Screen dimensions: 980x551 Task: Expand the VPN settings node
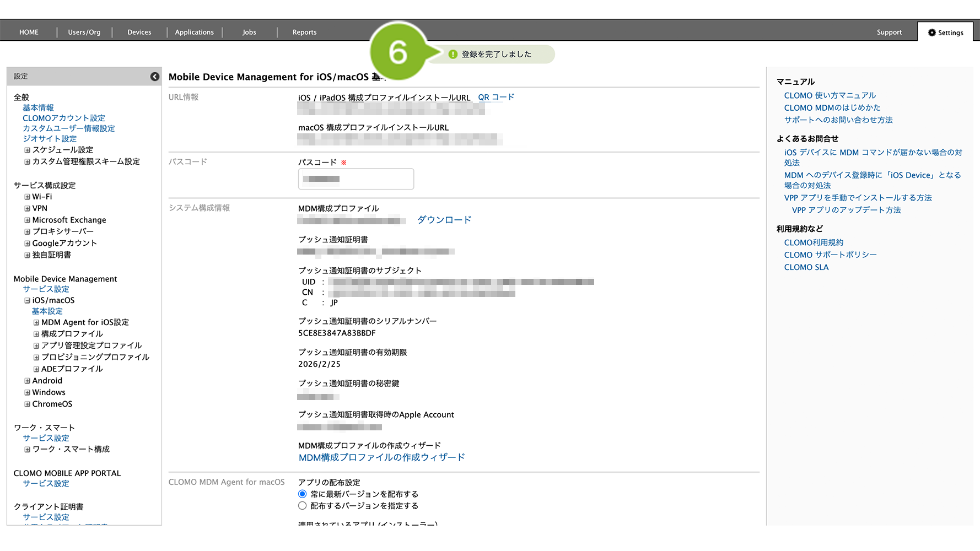[27, 208]
